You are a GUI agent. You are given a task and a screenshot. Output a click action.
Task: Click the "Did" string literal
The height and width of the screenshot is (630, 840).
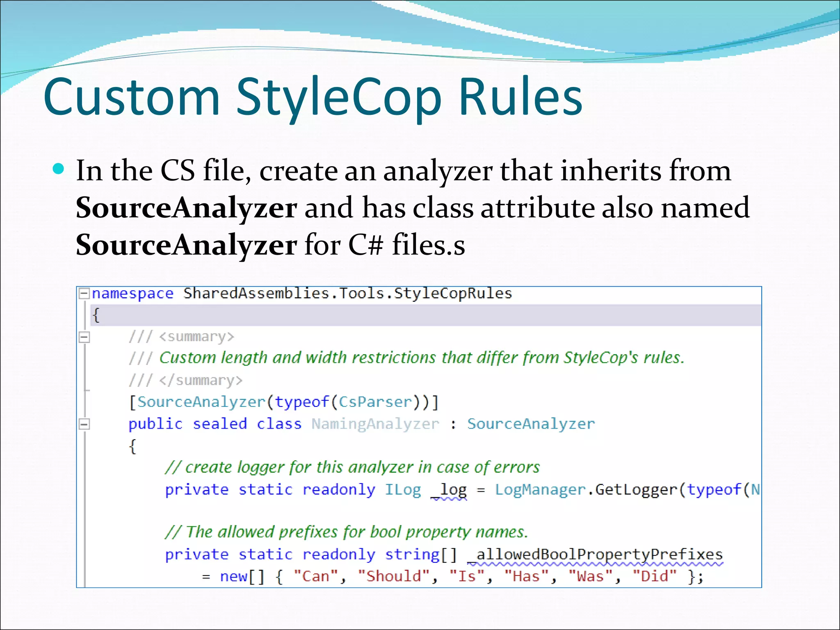[655, 577]
